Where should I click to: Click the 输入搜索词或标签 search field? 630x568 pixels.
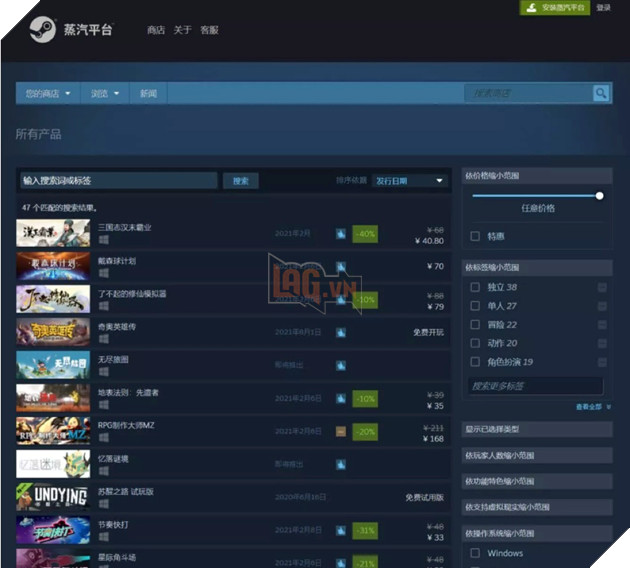coord(119,181)
